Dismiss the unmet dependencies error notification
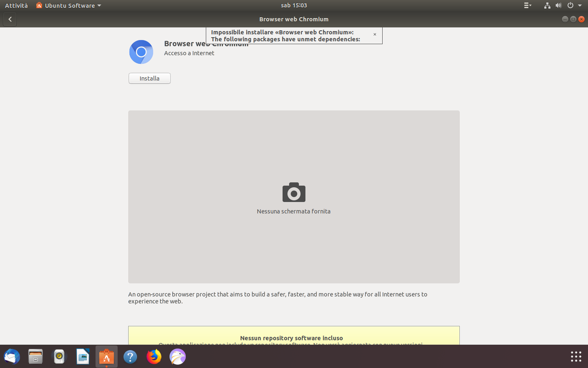The width and height of the screenshot is (588, 368). [375, 34]
